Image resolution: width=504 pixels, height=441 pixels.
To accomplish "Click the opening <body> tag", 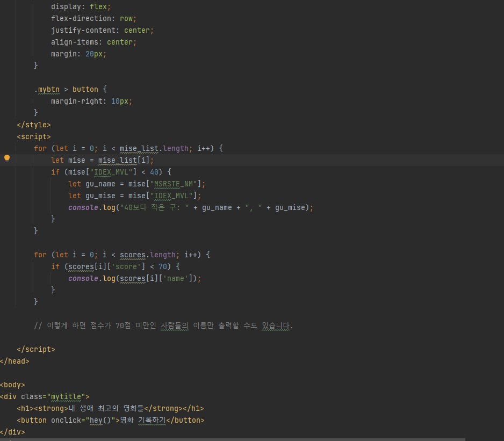I will pos(12,385).
